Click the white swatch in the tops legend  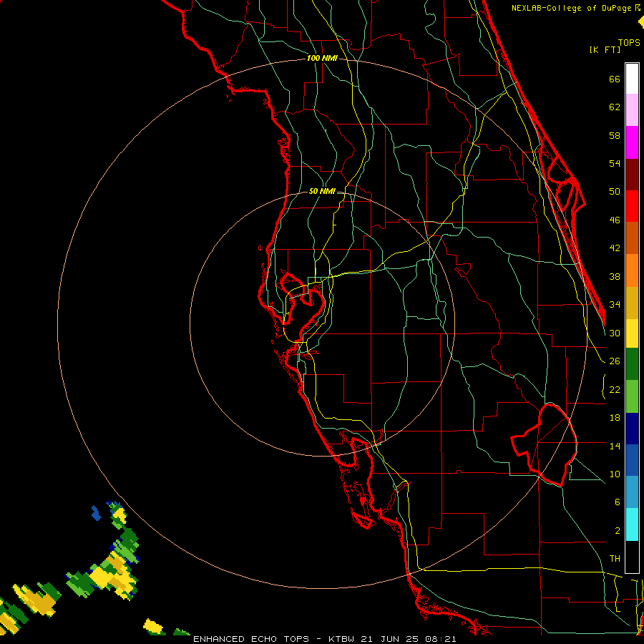pyautogui.click(x=632, y=79)
